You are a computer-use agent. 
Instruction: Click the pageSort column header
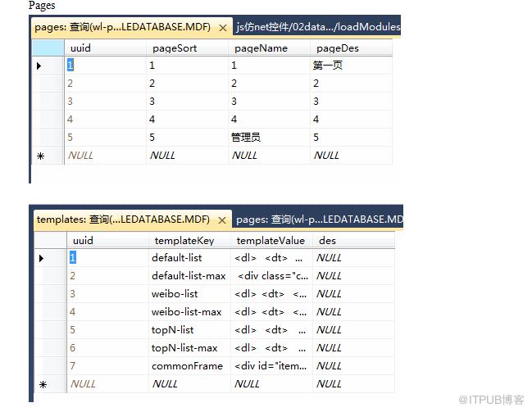tap(187, 48)
